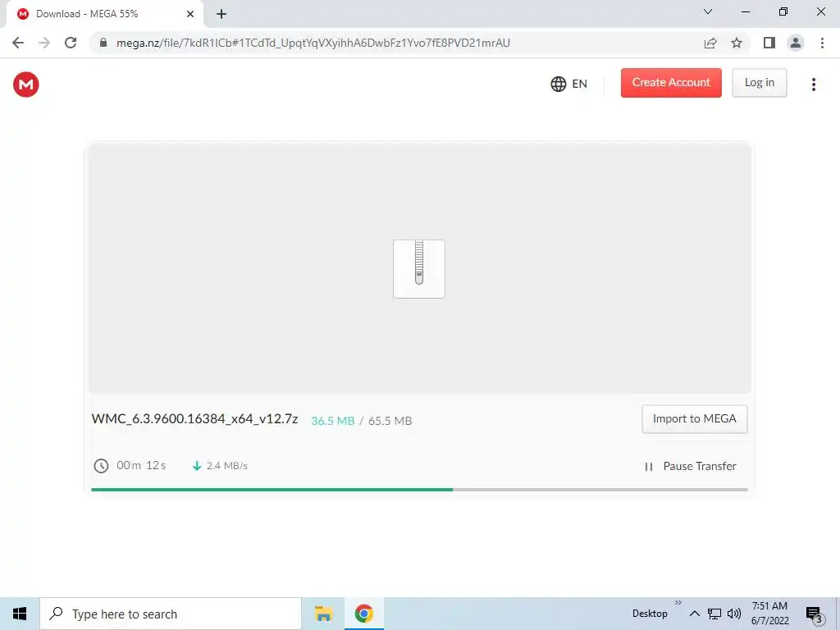840x630 pixels.
Task: Go forward in Chrome browser
Action: [44, 43]
